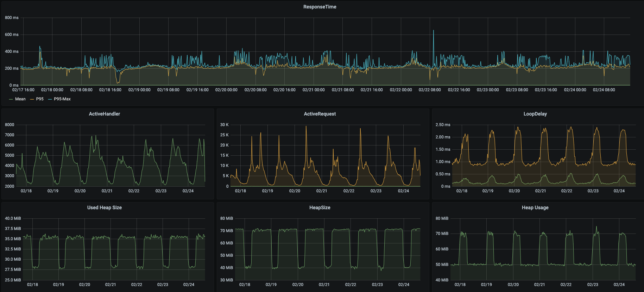
Task: Click the 02/20 16:00 time label in ResponseTime
Action: pos(284,90)
